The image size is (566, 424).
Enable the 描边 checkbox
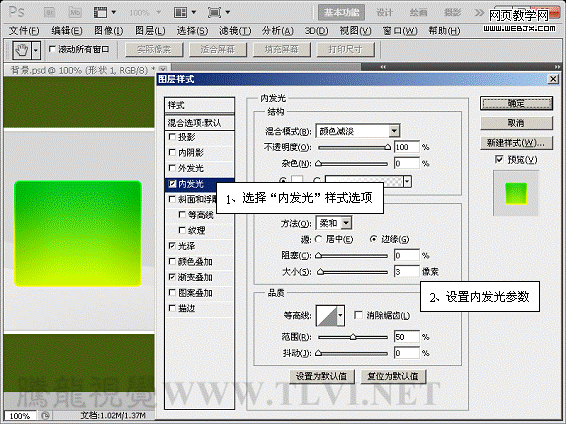point(173,308)
